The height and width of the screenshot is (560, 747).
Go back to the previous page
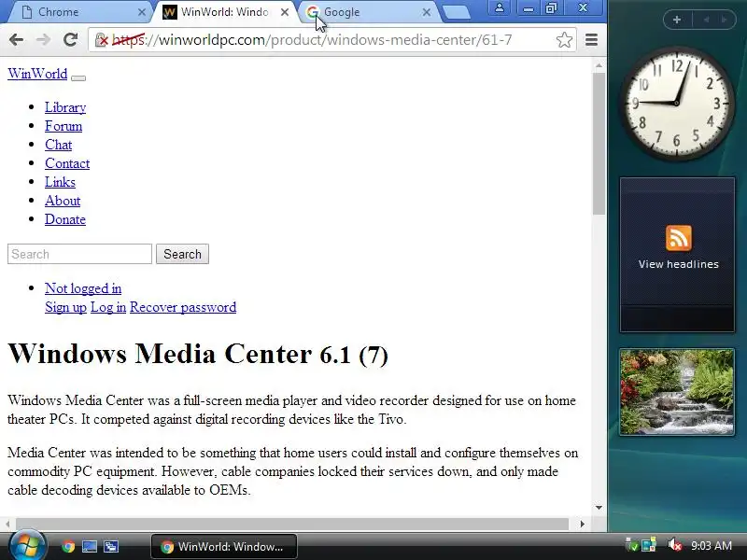pyautogui.click(x=16, y=40)
